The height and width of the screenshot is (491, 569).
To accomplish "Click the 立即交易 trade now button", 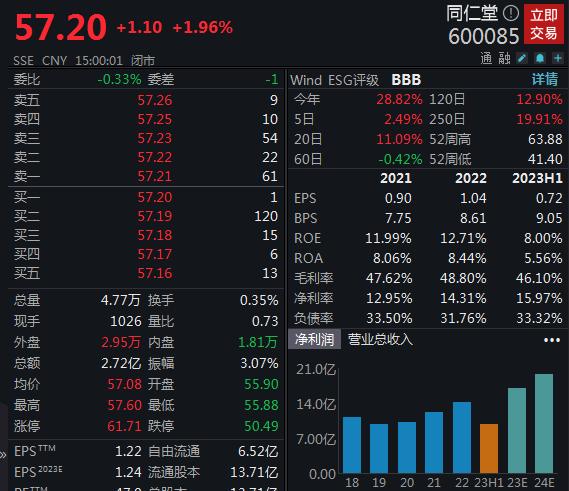I will [544, 24].
